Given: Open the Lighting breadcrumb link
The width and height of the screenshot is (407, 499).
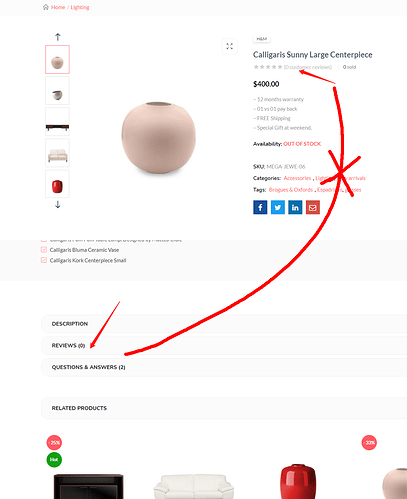Looking at the screenshot, I should point(80,7).
